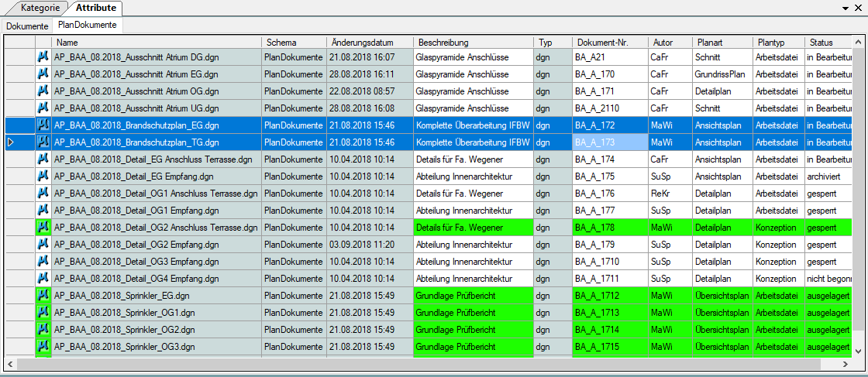This screenshot has width=868, height=377.
Task: Click date 28.08.2018 16:11
Action: click(370, 74)
